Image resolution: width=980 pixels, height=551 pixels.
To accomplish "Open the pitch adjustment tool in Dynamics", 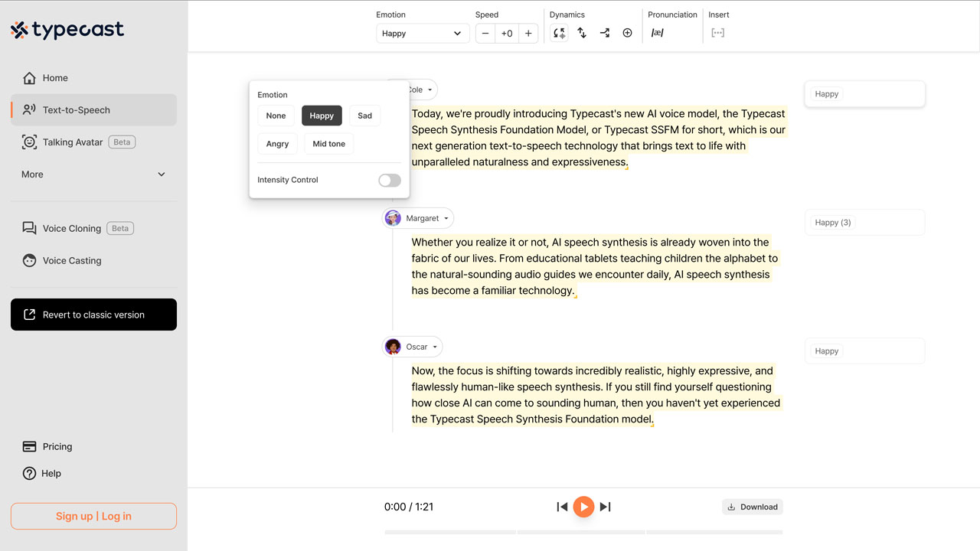I will pos(581,32).
